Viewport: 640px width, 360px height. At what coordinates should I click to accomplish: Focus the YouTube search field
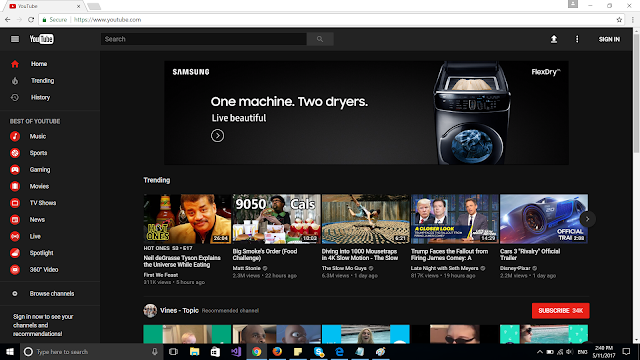(x=204, y=39)
